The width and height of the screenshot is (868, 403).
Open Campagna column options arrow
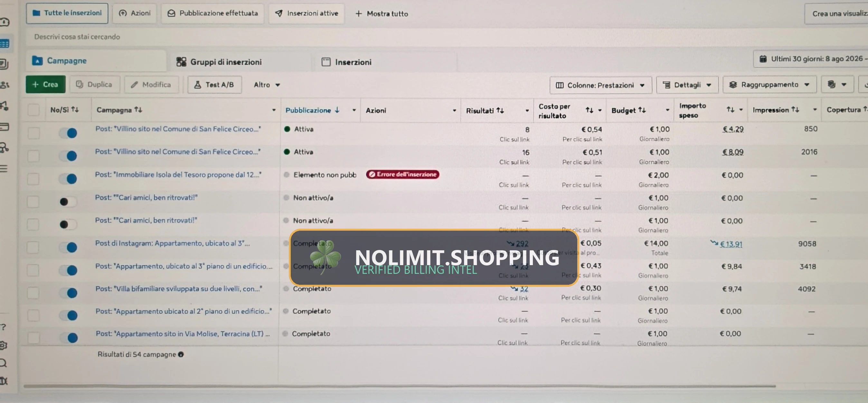click(274, 110)
